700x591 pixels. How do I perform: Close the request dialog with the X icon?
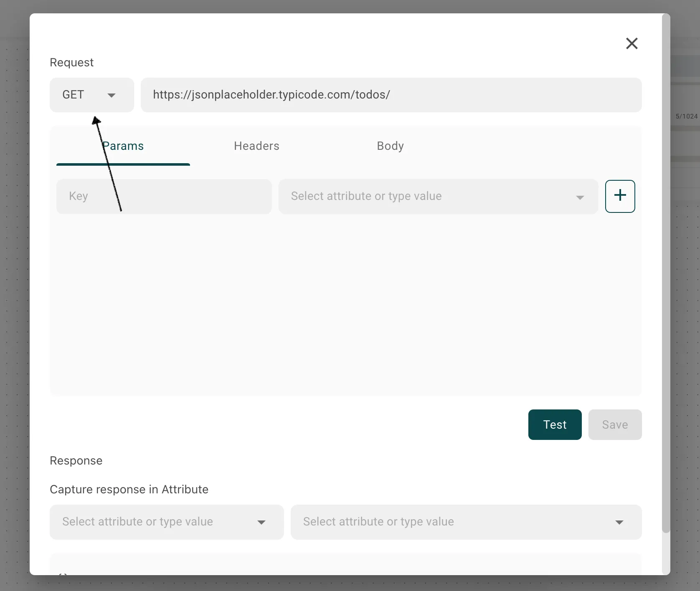pos(632,43)
